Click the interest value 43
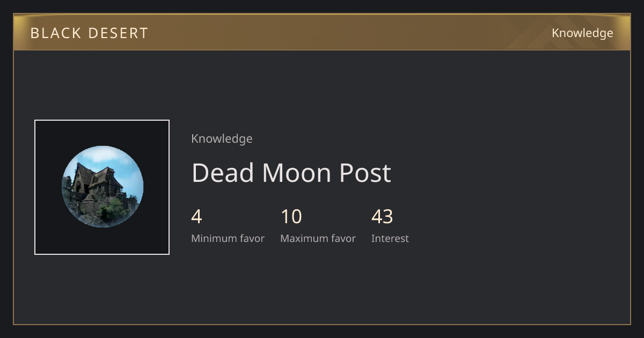Screen dimensions: 644x338 tap(382, 217)
